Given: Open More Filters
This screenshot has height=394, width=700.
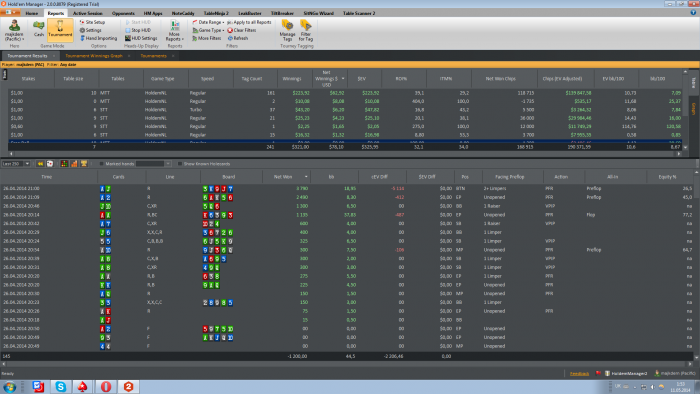Looking at the screenshot, I should click(207, 38).
